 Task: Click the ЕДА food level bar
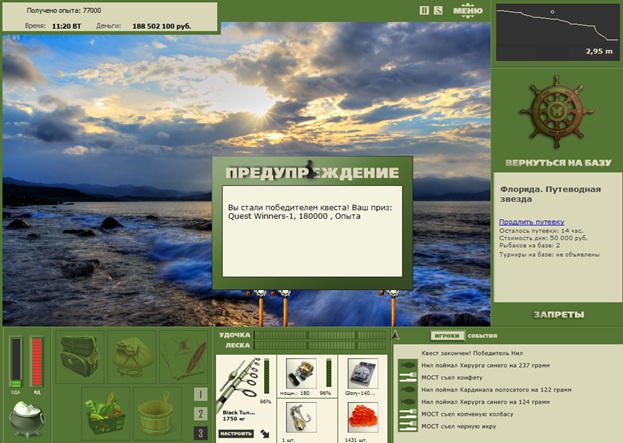(x=16, y=362)
